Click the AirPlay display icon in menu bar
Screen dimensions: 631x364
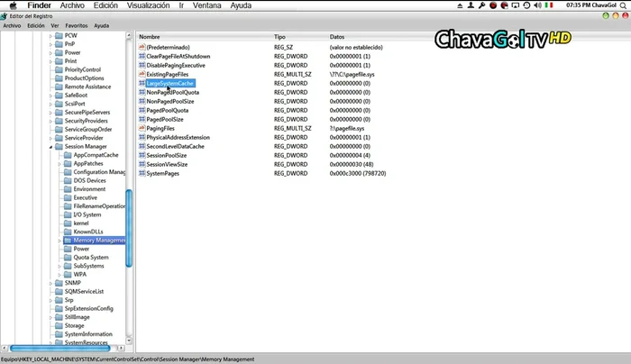[x=515, y=5]
